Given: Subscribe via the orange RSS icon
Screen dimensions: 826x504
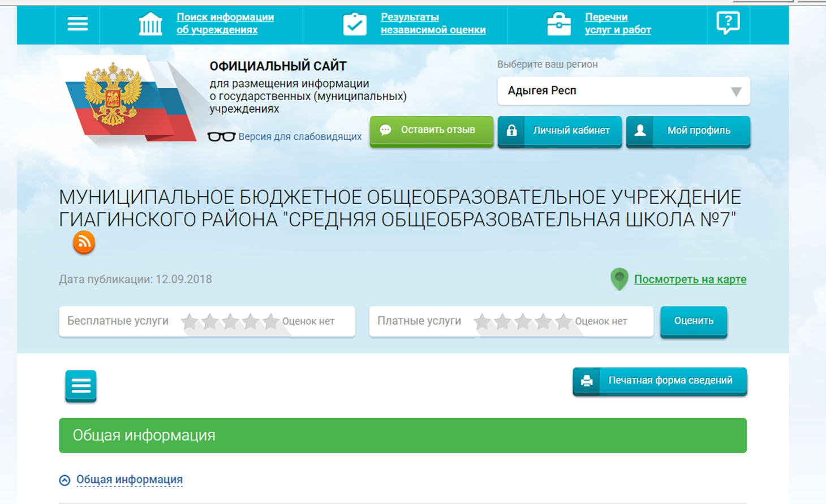Looking at the screenshot, I should click(84, 243).
